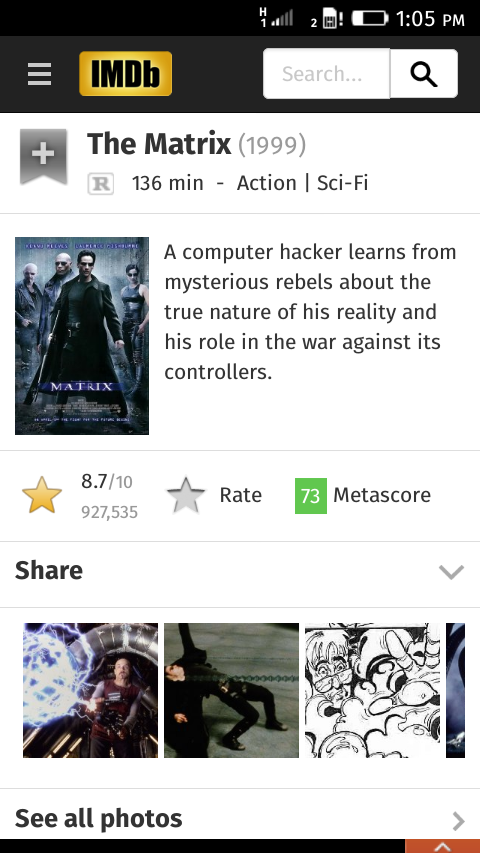This screenshot has width=480, height=853.
Task: Focus the Search input field
Action: click(x=326, y=74)
